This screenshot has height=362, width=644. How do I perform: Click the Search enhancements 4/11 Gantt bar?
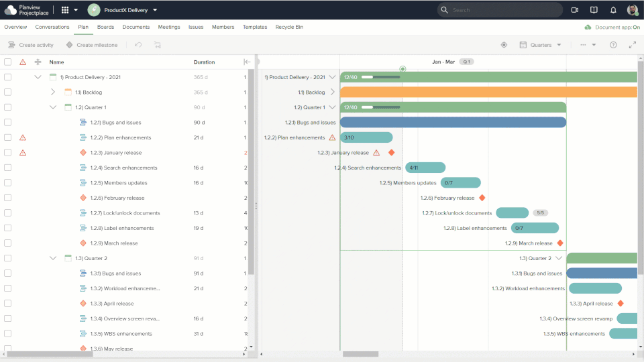point(425,168)
